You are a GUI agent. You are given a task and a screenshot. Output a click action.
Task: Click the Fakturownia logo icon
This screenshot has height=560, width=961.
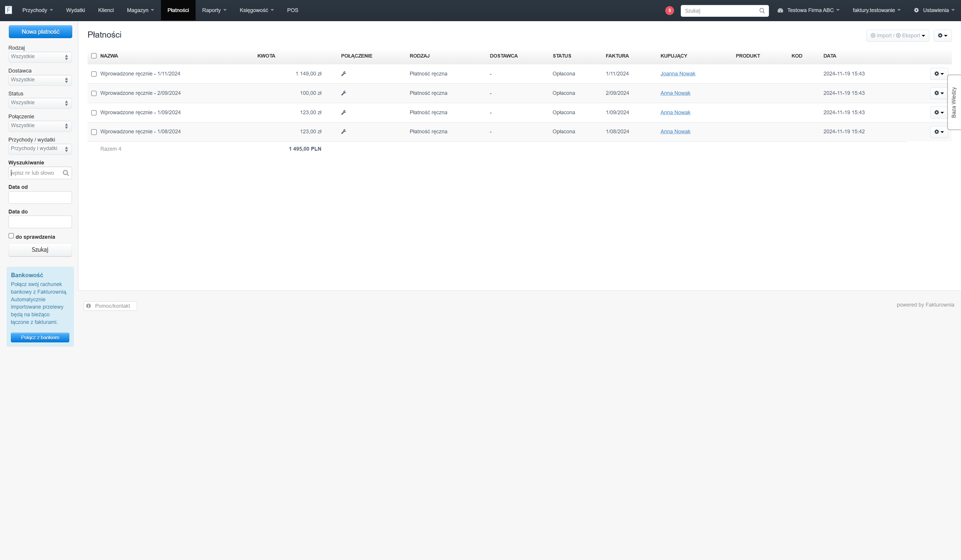(9, 10)
